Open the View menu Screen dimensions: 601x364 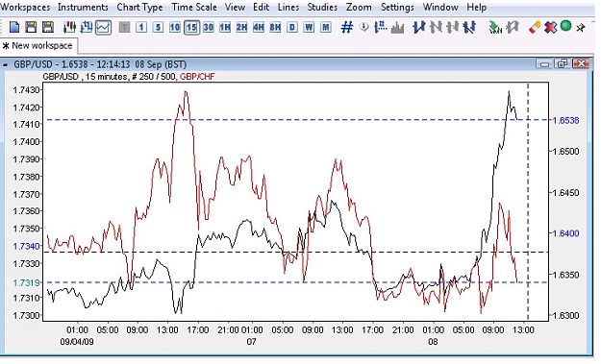coord(235,8)
